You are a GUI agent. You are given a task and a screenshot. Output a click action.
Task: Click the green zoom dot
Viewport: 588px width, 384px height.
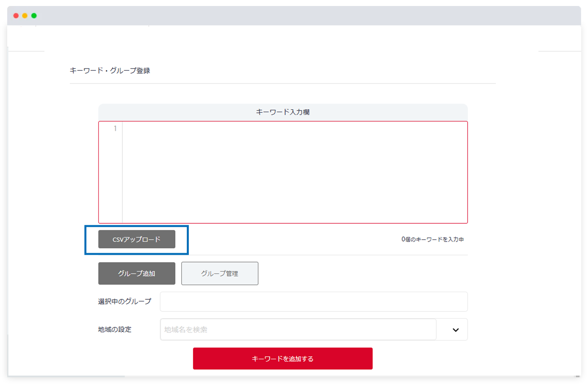[34, 15]
